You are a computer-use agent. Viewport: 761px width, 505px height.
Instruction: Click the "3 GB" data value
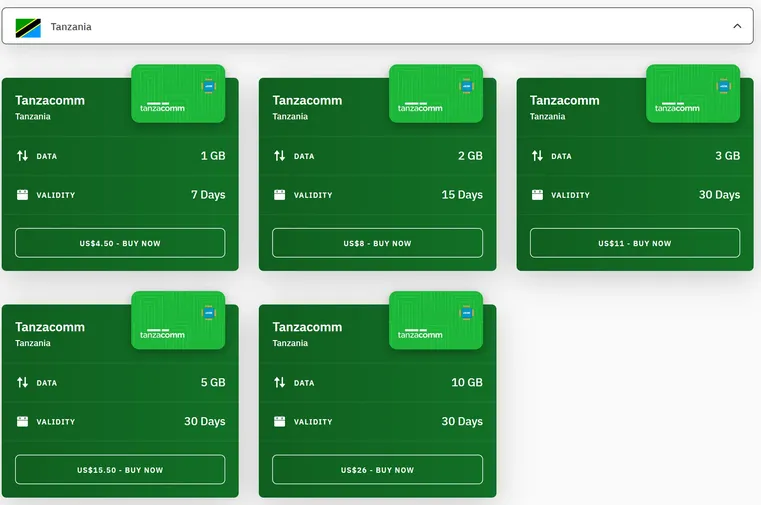(x=728, y=156)
